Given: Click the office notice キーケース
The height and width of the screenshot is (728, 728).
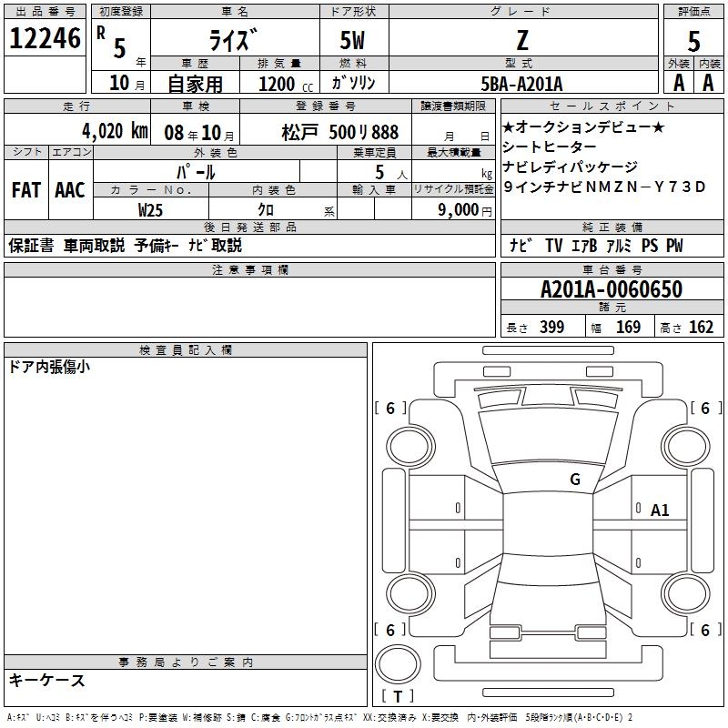Looking at the screenshot, I should (x=46, y=680).
